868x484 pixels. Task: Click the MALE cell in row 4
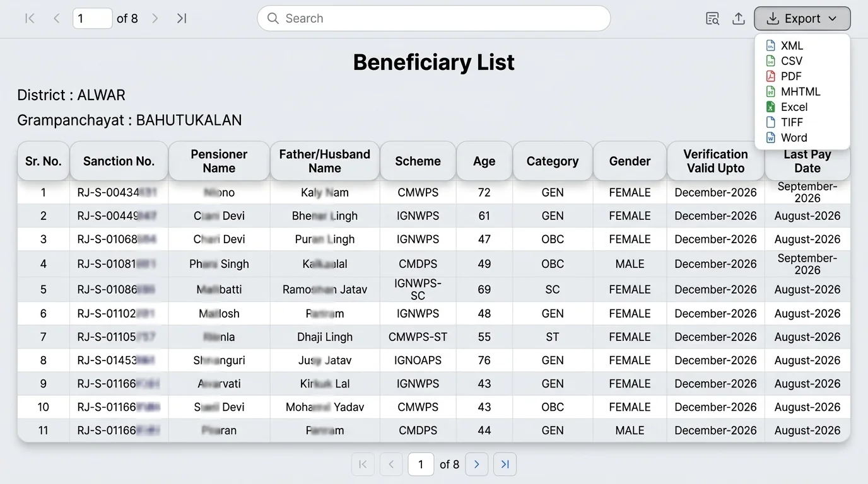pos(630,264)
